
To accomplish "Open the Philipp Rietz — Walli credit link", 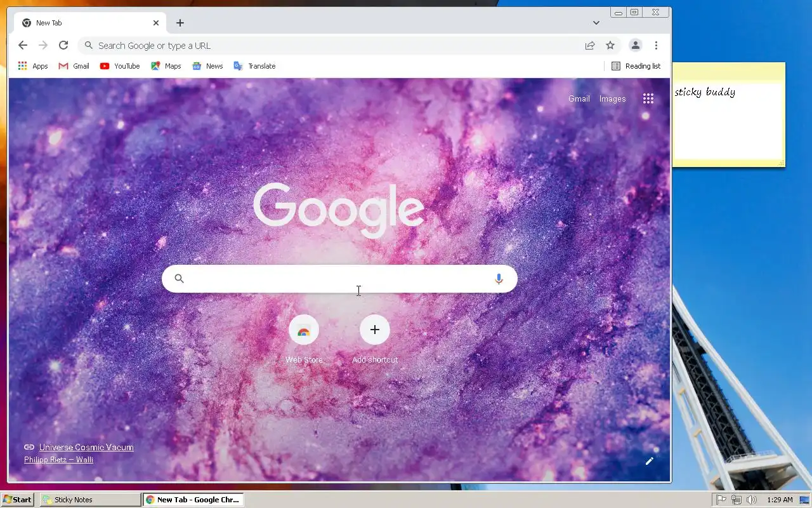I will [x=58, y=460].
